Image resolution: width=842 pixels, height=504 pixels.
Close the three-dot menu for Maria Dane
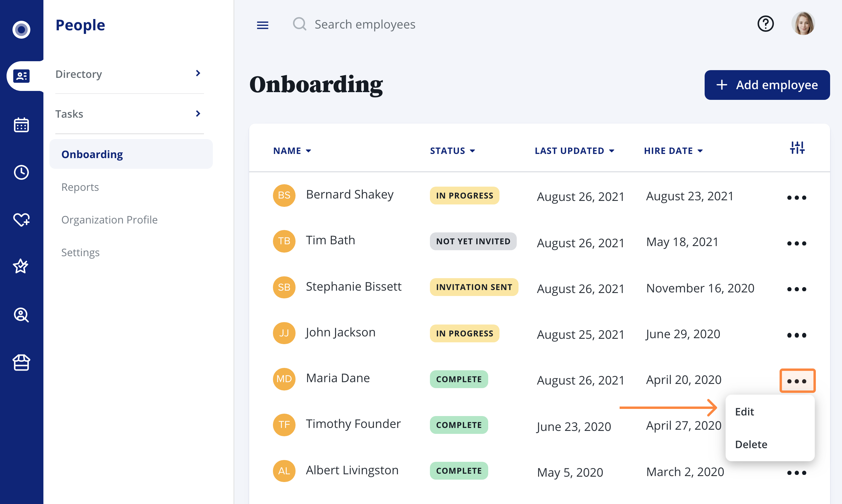pos(797,381)
